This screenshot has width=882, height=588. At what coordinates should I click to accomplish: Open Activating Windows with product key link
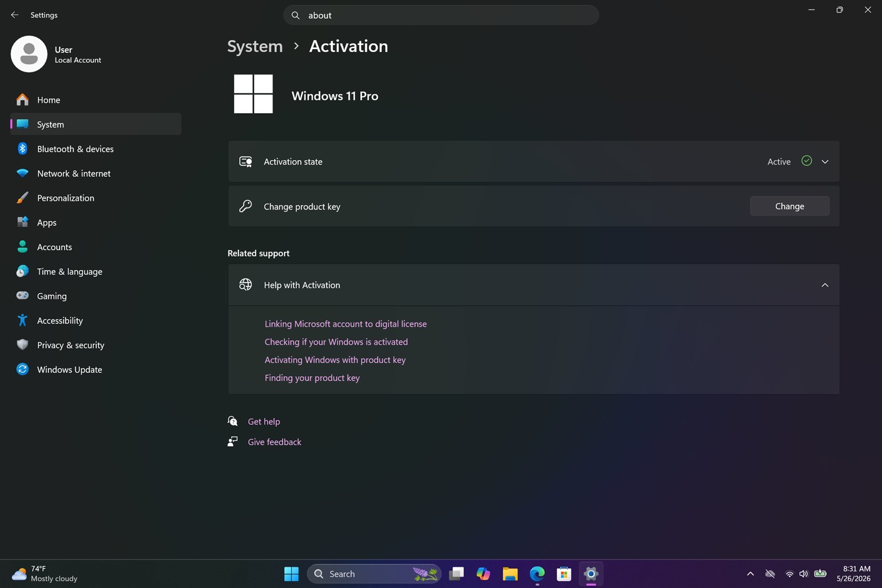click(x=335, y=360)
